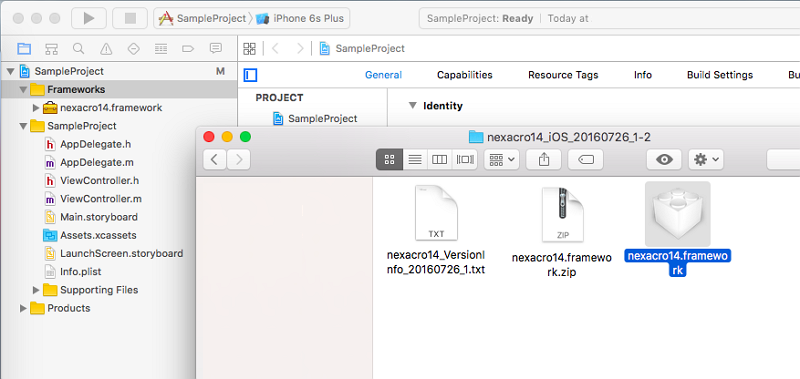Click the Finder Share button
800x379 pixels.
coord(544,160)
